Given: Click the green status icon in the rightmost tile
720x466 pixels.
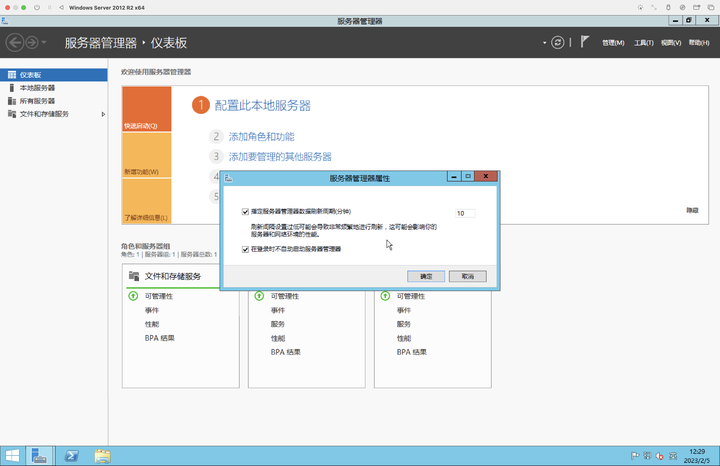Looking at the screenshot, I should tap(385, 296).
